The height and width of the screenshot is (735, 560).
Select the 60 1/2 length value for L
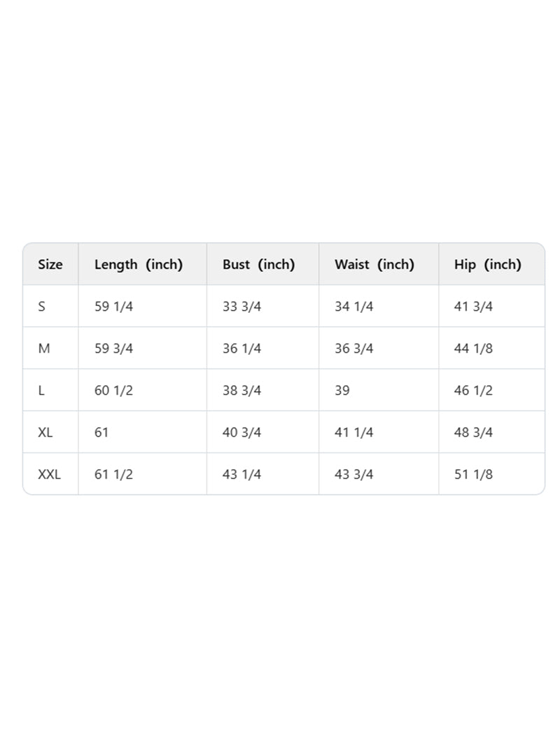(113, 391)
